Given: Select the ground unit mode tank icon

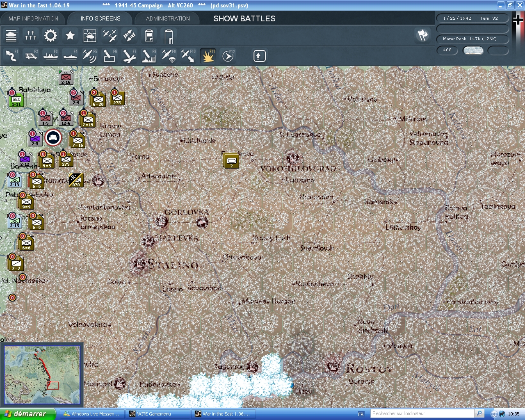Looking at the screenshot, I should (11, 36).
